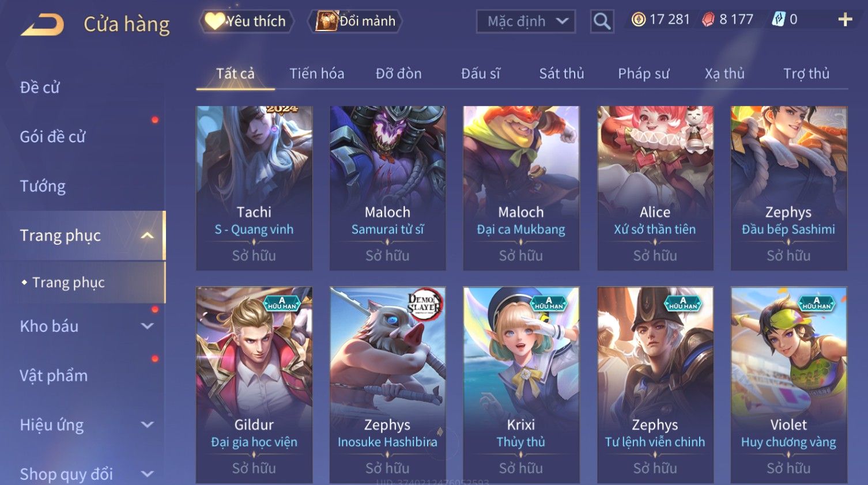868x485 pixels.
Task: Tap the gold coin balance icon
Action: 638,20
